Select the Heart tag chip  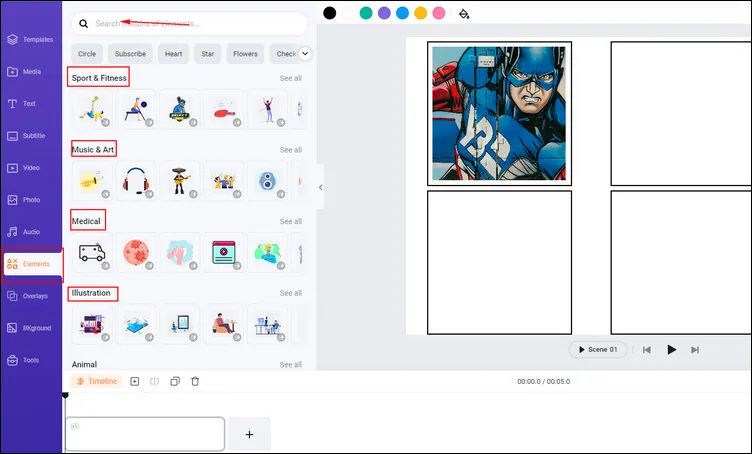click(x=173, y=54)
